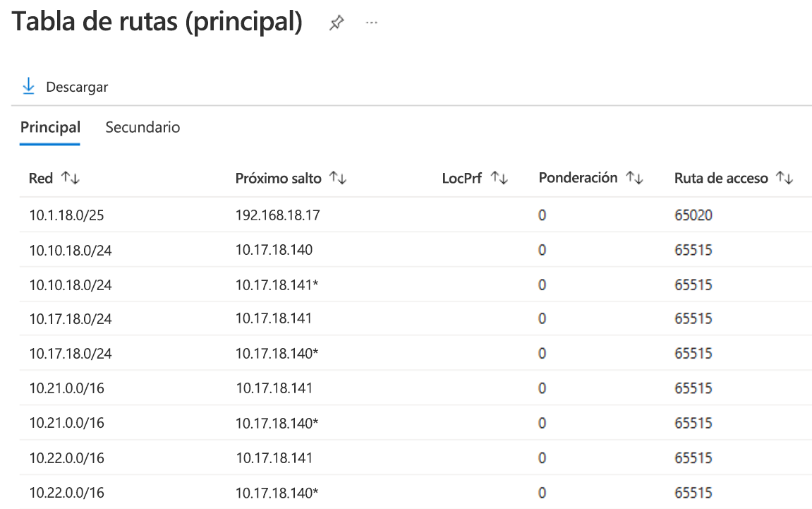Switch to the Secundario tab
Screen dimensions: 812x509
point(143,128)
